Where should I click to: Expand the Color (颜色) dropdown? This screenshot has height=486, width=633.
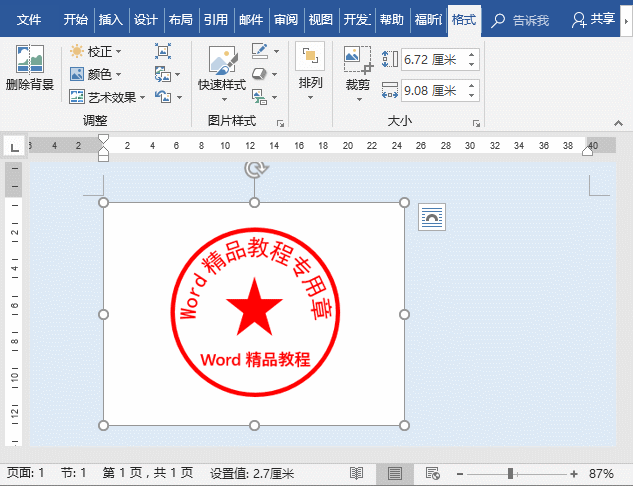[x=98, y=74]
